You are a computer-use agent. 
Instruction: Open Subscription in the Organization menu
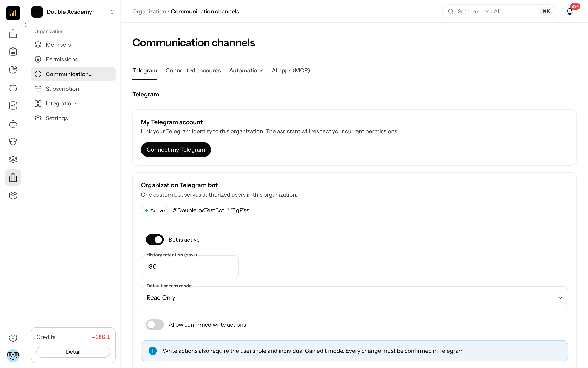point(73,89)
